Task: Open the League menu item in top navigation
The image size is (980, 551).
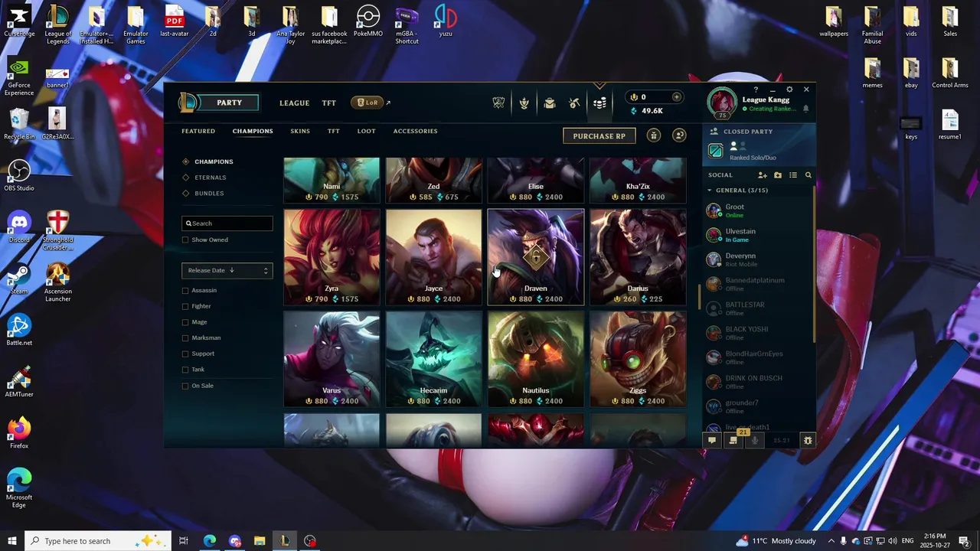Action: click(x=295, y=103)
